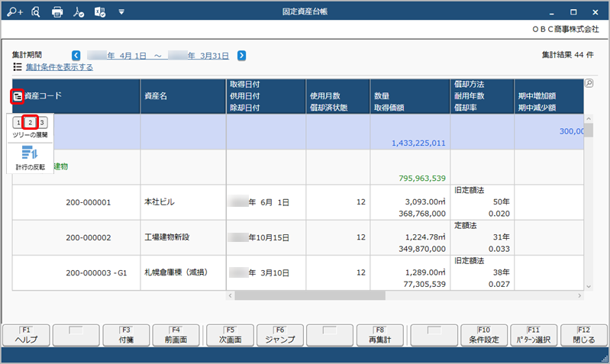Screen dimensions: 610x364
Task: Click the list icon beside 集計条件を表示する
Action: [x=18, y=67]
